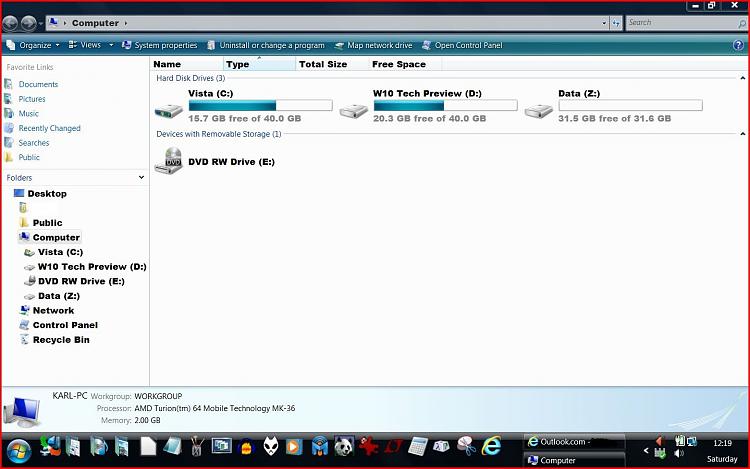Select Control Panel in Folders tree
Screen dimensions: 750x469
click(x=65, y=325)
